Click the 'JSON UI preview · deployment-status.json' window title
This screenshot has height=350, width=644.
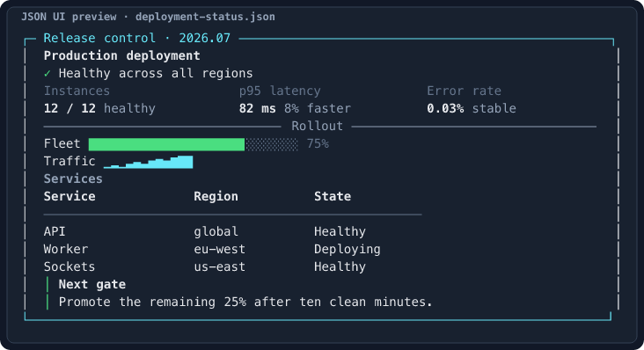point(148,17)
